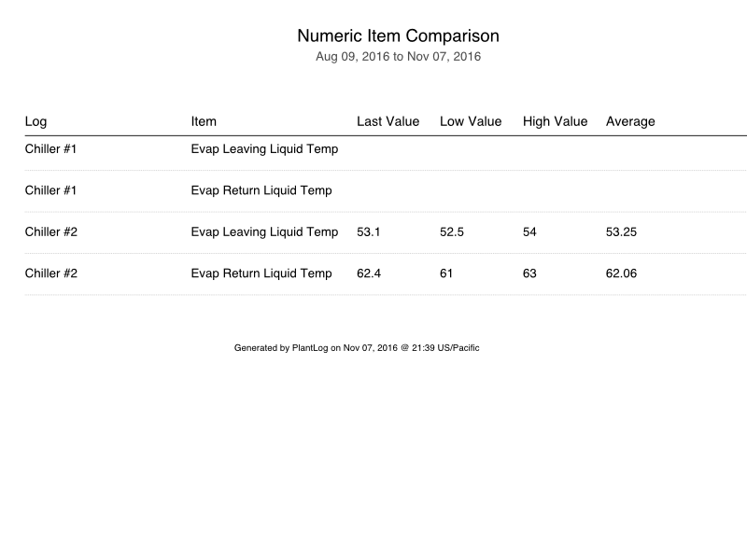Viewport: 747px width, 560px height.
Task: Select the date range 'Aug 09, 2016 to Nov 07, 2016'
Action: click(399, 57)
